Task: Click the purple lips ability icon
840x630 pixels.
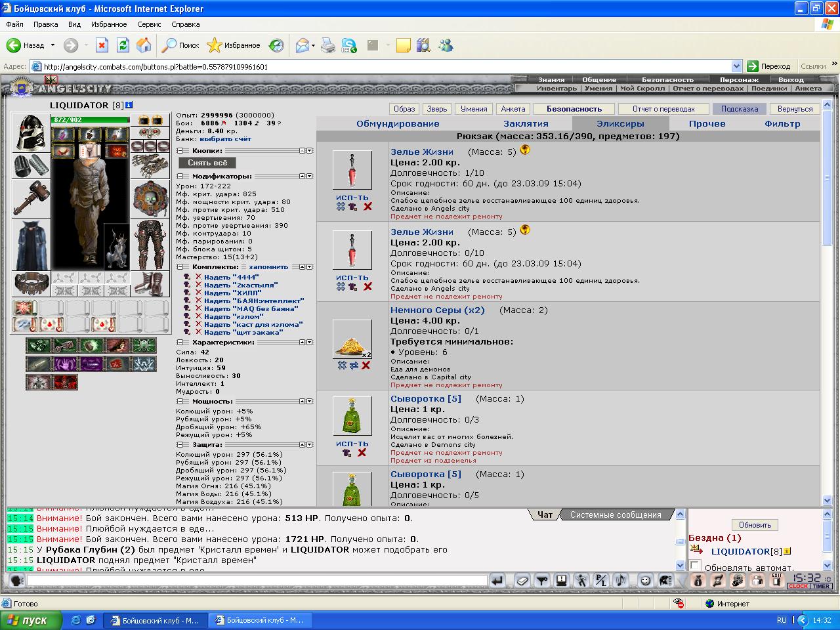Action: [91, 364]
